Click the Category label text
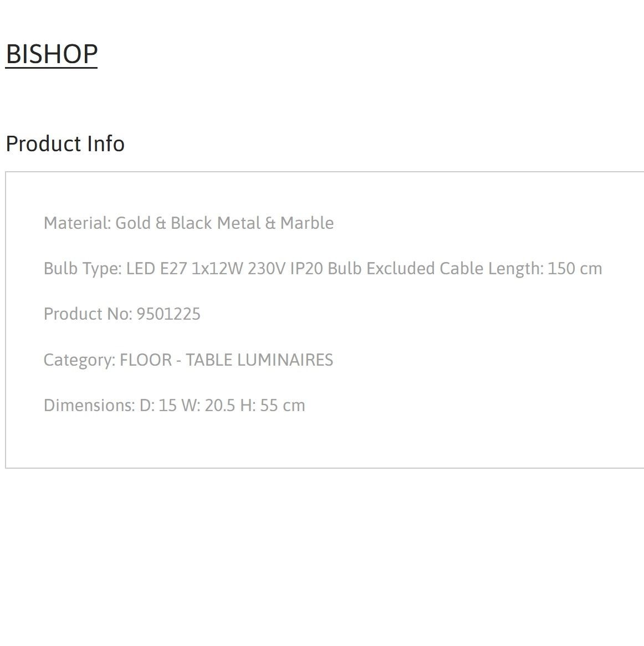 click(79, 360)
